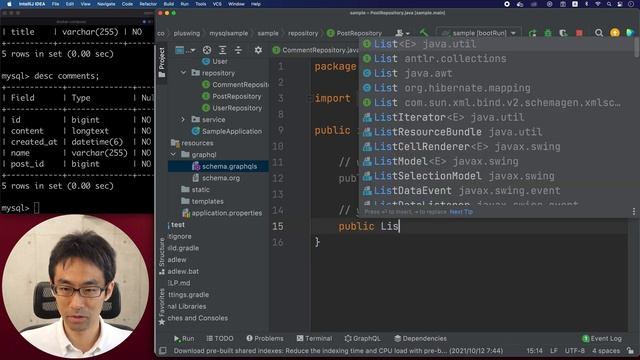Viewport: 640px width, 360px height.
Task: Open the Dependencies tool window
Action: (420, 338)
